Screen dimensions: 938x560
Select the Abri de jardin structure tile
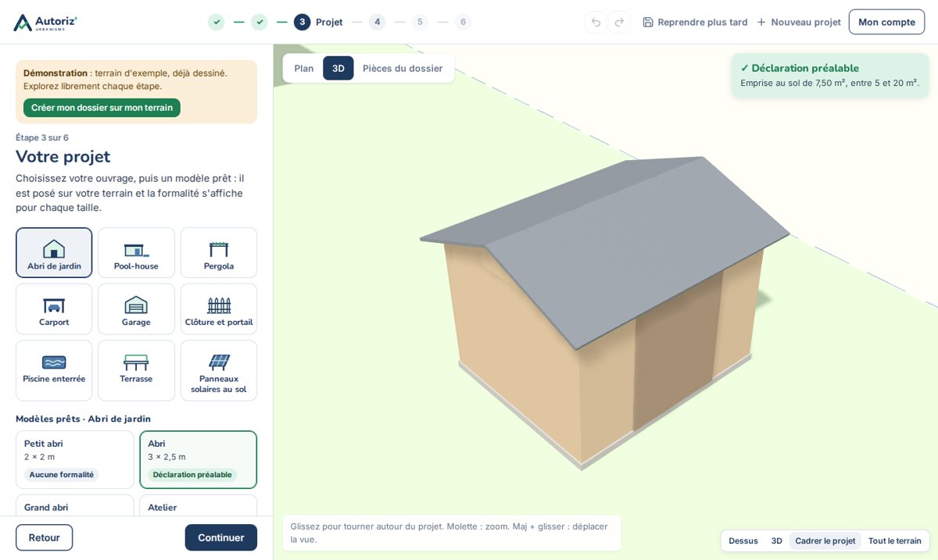tap(54, 252)
